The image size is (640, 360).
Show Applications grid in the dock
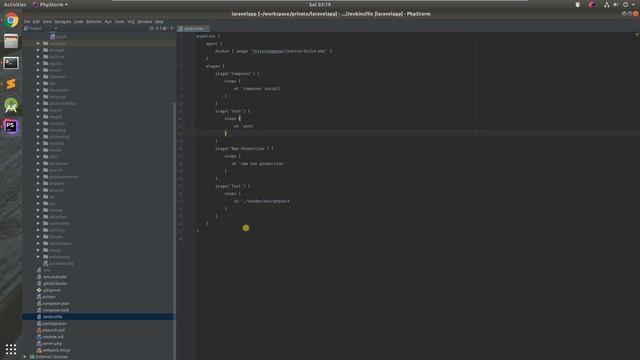click(11, 349)
